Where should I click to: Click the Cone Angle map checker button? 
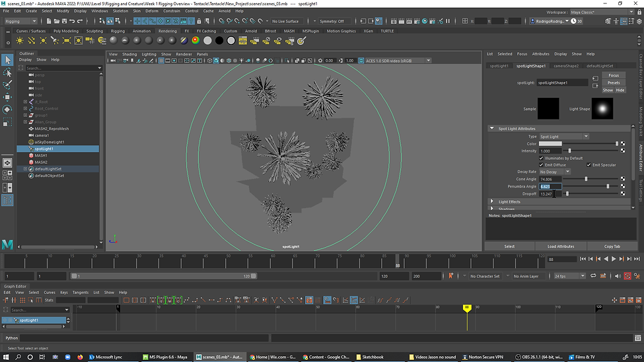[x=623, y=179]
